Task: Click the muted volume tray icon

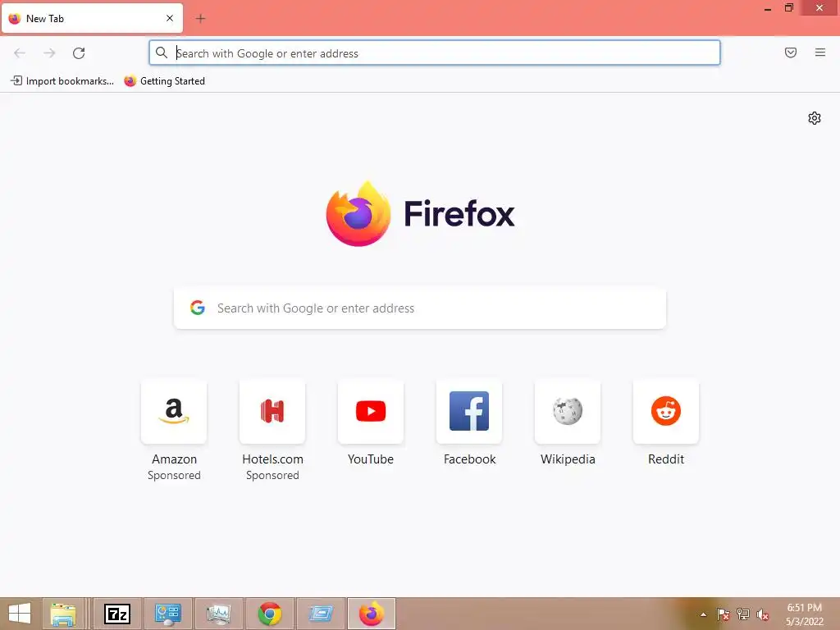Action: coord(763,614)
